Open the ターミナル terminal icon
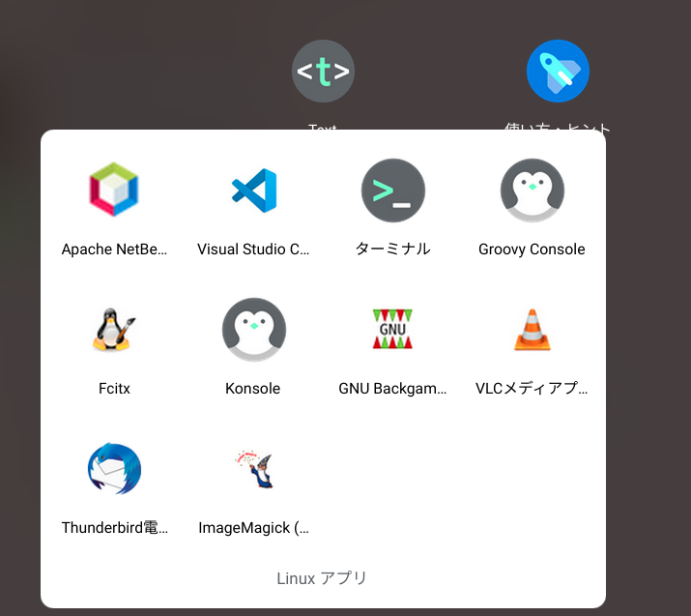This screenshot has height=616, width=691. [x=393, y=191]
